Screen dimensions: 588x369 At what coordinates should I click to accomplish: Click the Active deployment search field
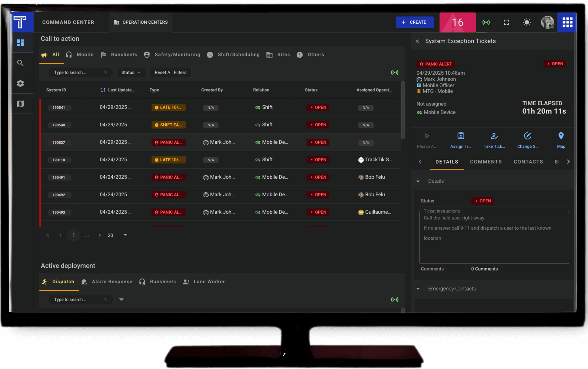80,299
